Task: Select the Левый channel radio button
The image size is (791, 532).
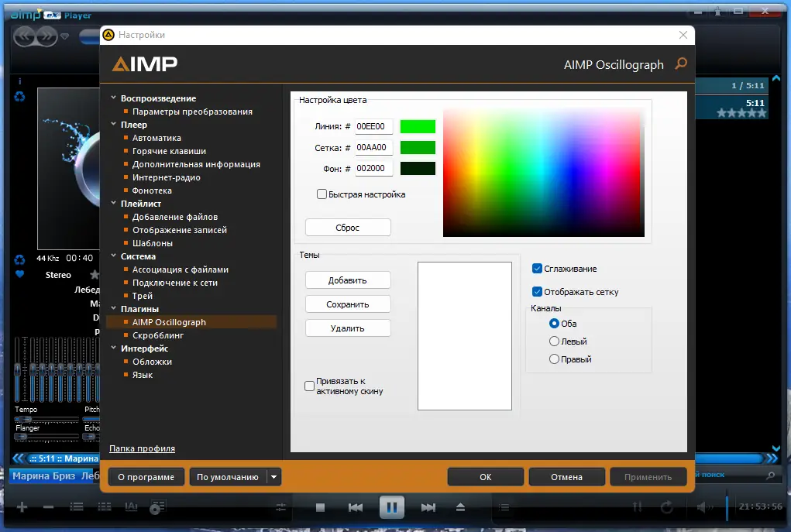Action: click(554, 342)
